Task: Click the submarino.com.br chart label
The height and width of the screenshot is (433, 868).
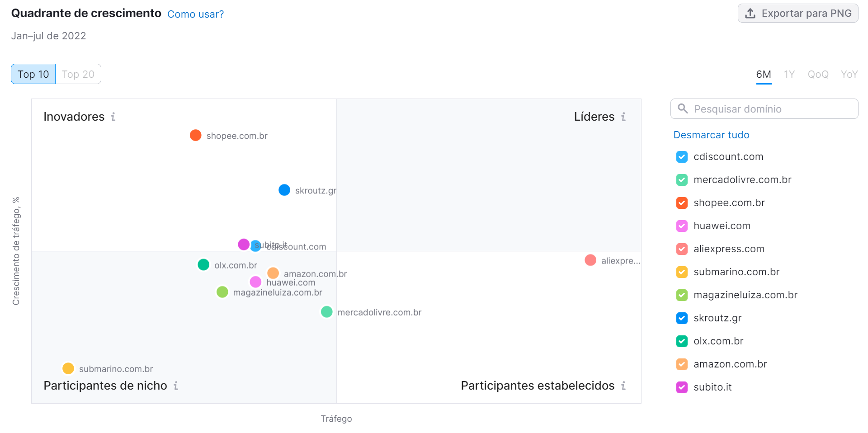Action: click(116, 369)
